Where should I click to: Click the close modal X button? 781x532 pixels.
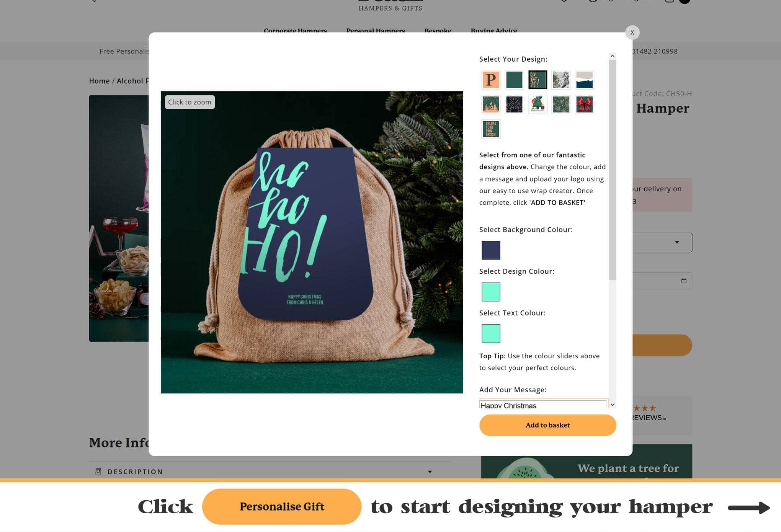click(632, 32)
